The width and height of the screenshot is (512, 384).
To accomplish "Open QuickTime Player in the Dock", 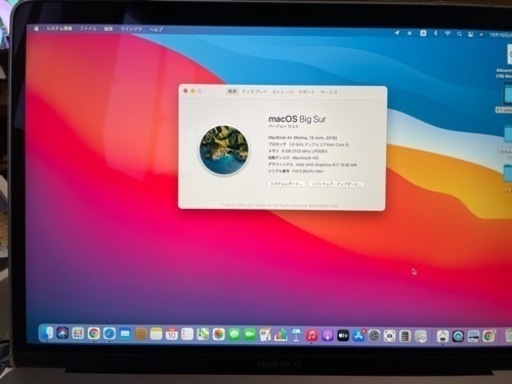I will click(x=458, y=336).
